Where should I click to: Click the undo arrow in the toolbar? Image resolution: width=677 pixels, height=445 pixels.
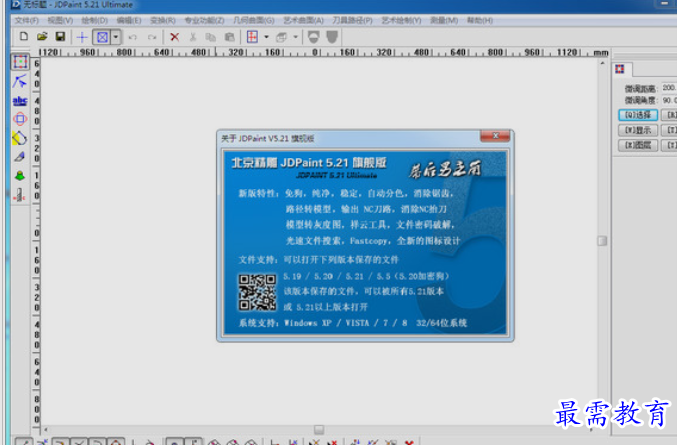[133, 38]
